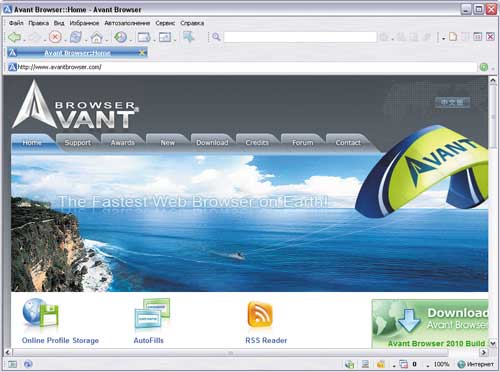Open the History clock icon
The height and width of the screenshot is (372, 500).
pos(120,37)
